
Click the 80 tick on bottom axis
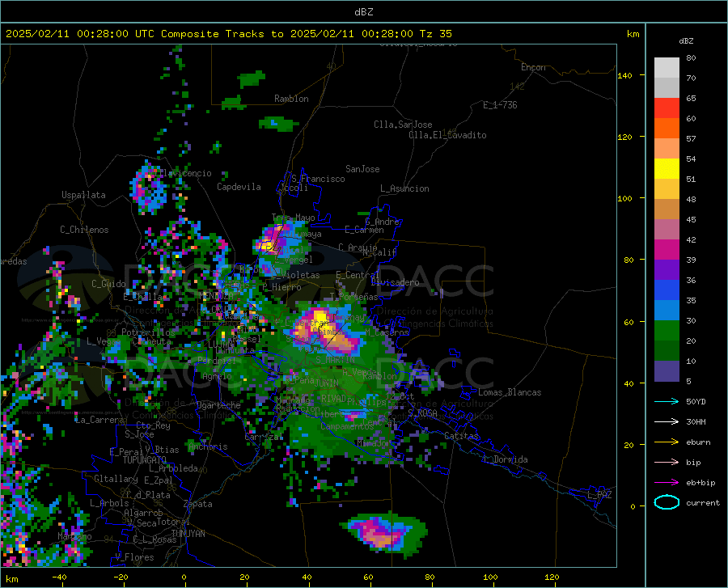point(430,577)
